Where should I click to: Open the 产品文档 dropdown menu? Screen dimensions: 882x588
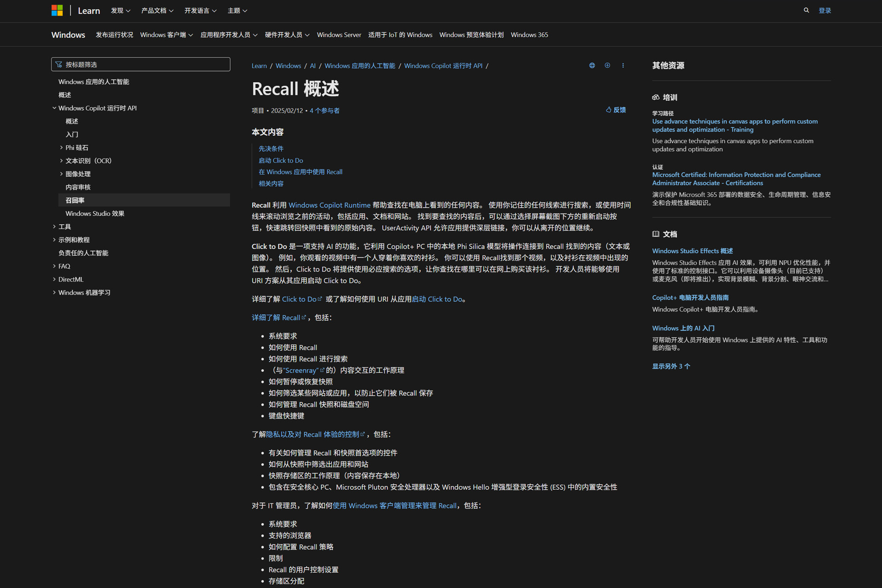(157, 11)
